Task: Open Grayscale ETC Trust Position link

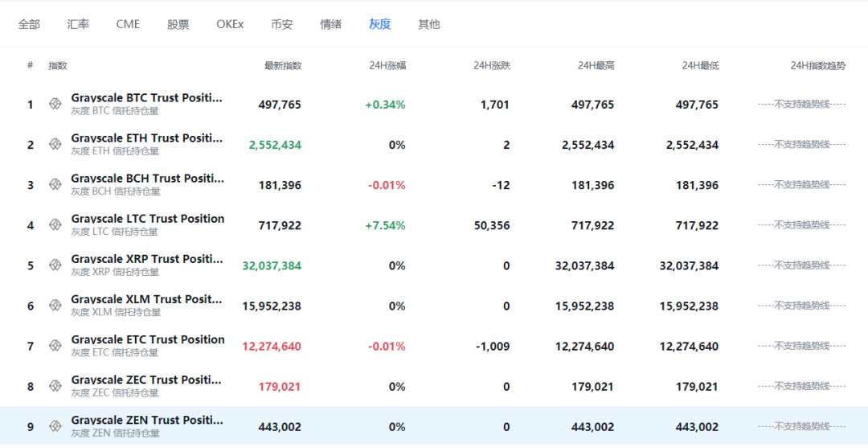Action: pos(148,339)
